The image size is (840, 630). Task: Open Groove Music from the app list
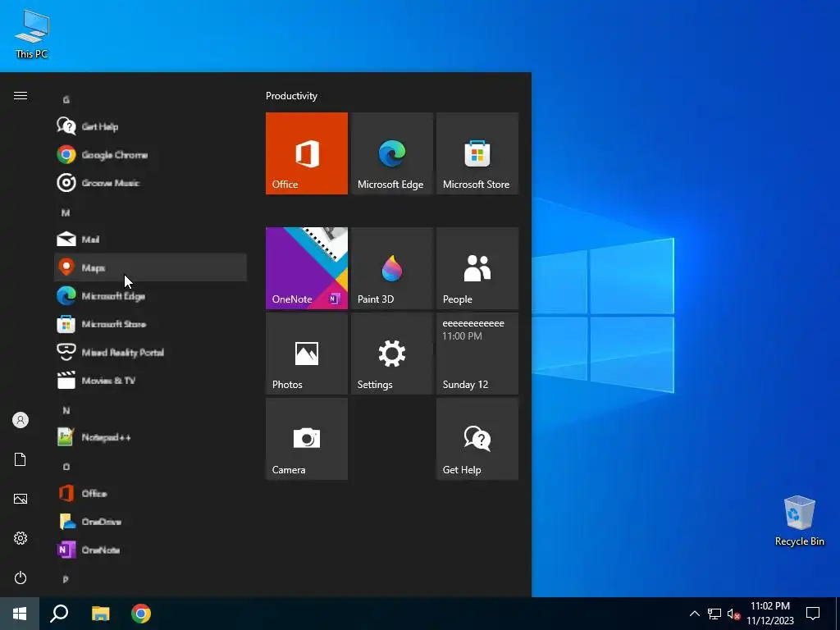[151, 183]
